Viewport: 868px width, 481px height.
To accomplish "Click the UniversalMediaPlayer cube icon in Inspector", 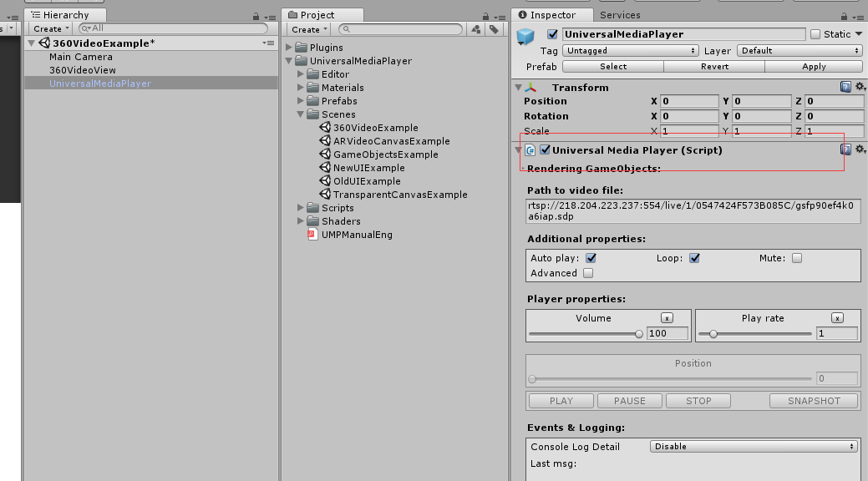I will [525, 34].
